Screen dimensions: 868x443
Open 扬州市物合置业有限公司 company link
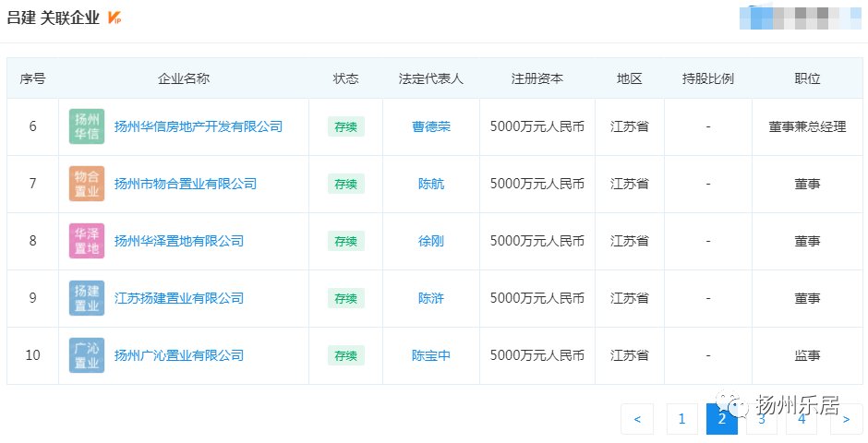pyautogui.click(x=186, y=184)
